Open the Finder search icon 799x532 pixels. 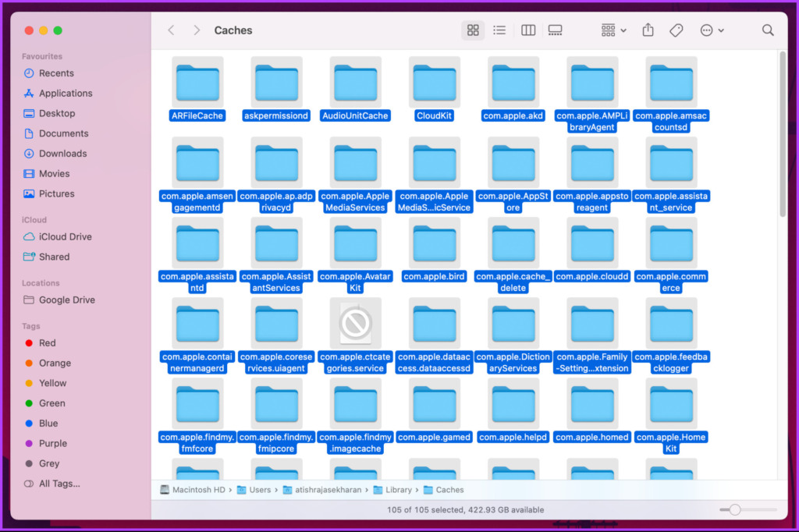(x=768, y=30)
